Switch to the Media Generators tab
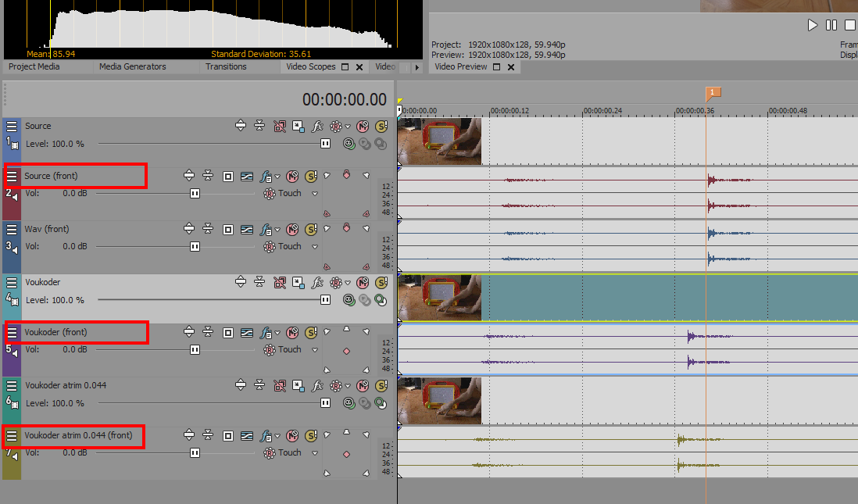858x504 pixels. tap(132, 67)
